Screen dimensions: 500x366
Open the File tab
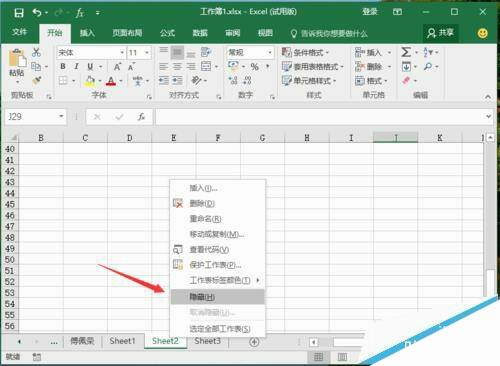click(20, 32)
